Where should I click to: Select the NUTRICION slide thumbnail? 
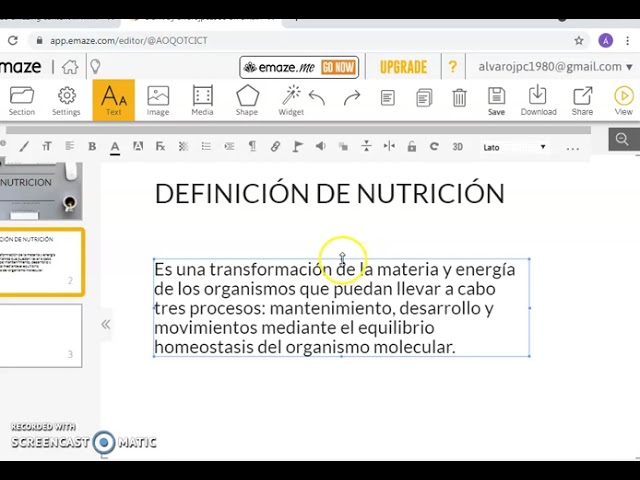pos(40,191)
